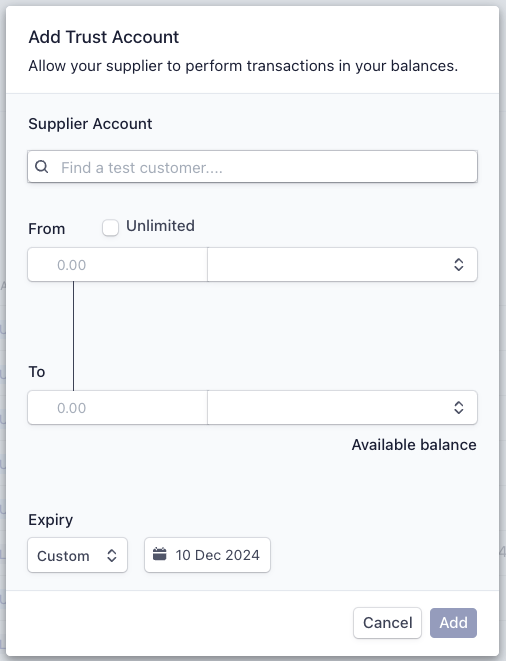This screenshot has height=661, width=506.
Task: Click the up-down chevron icon in To currency selector
Action: pos(458,408)
